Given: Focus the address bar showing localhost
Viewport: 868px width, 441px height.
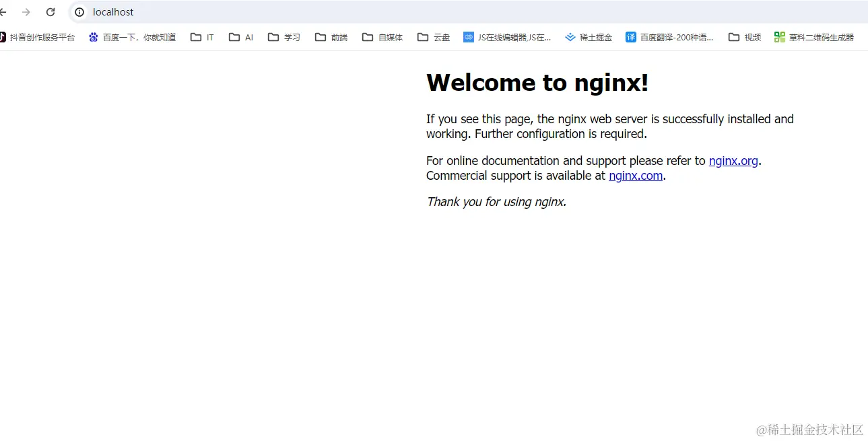Looking at the screenshot, I should pyautogui.click(x=468, y=12).
